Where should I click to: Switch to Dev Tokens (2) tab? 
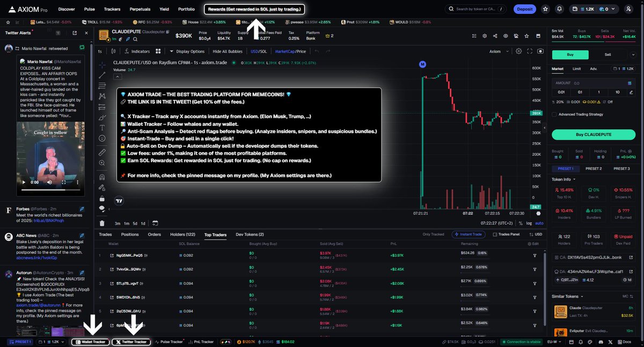click(x=250, y=235)
